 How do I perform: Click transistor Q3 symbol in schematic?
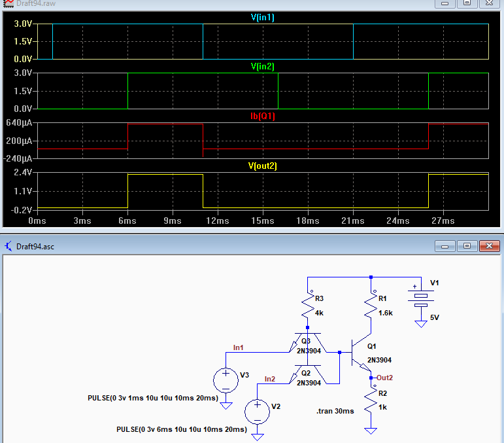click(x=308, y=343)
